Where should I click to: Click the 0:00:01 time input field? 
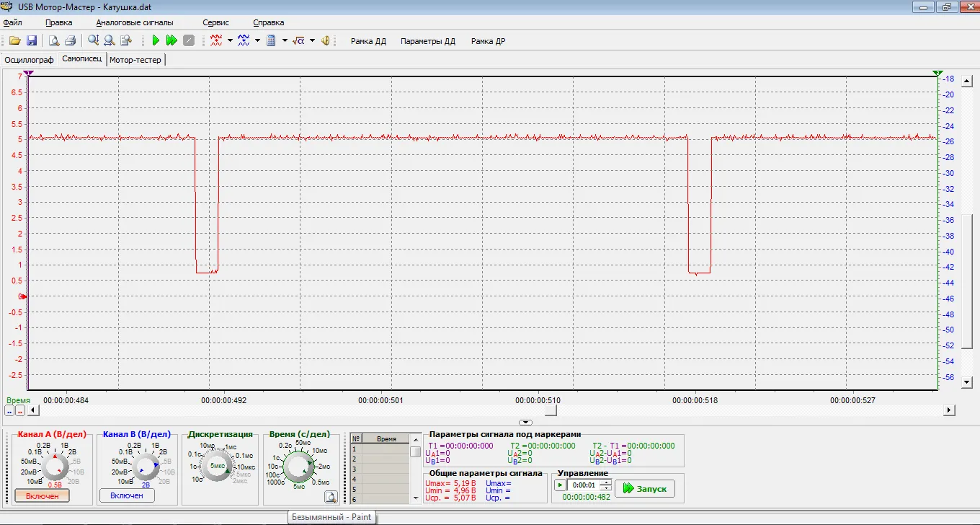(584, 485)
